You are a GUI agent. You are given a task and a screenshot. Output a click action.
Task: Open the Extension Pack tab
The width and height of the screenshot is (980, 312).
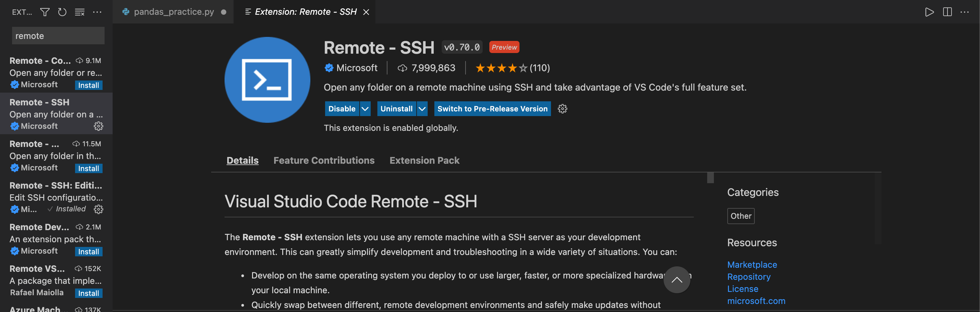tap(424, 160)
